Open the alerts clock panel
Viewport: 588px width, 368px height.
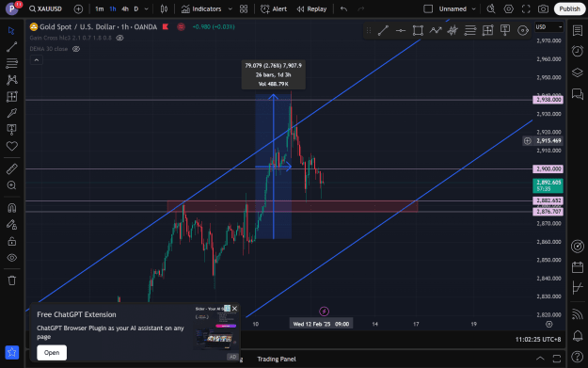click(578, 51)
